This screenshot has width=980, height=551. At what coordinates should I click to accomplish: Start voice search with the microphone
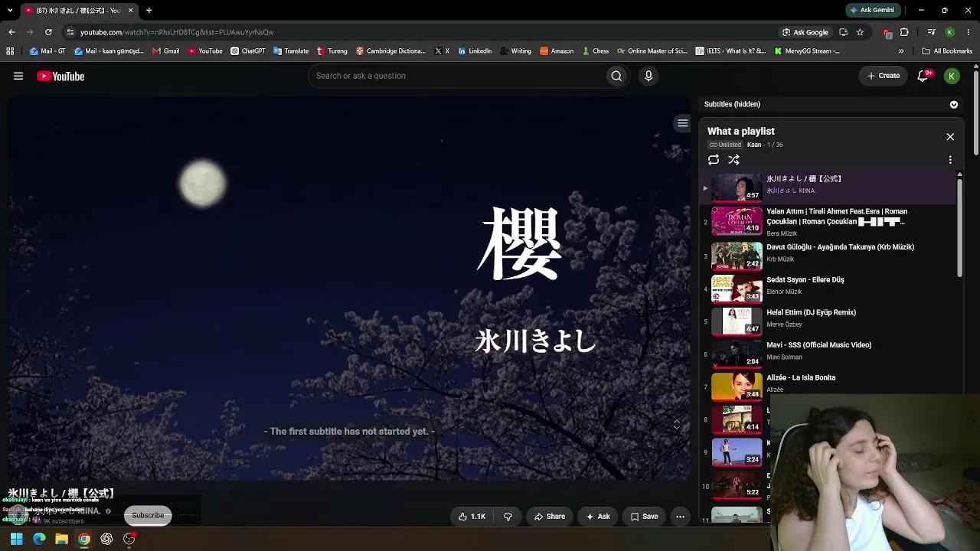[648, 76]
